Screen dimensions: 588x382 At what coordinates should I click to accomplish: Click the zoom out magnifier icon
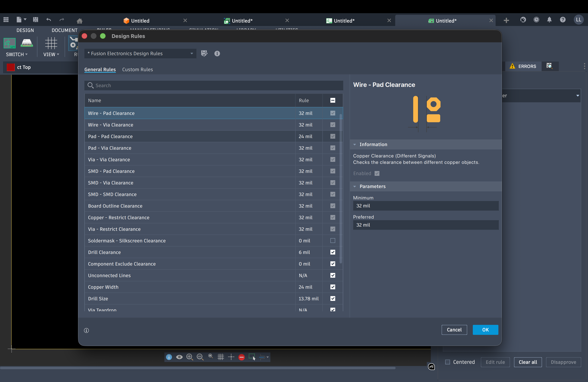[x=200, y=357]
